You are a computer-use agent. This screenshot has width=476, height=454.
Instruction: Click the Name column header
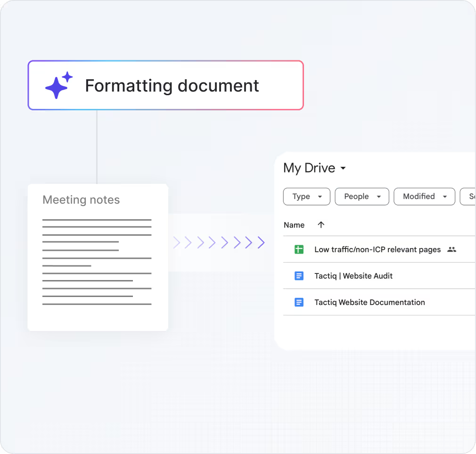pos(294,225)
